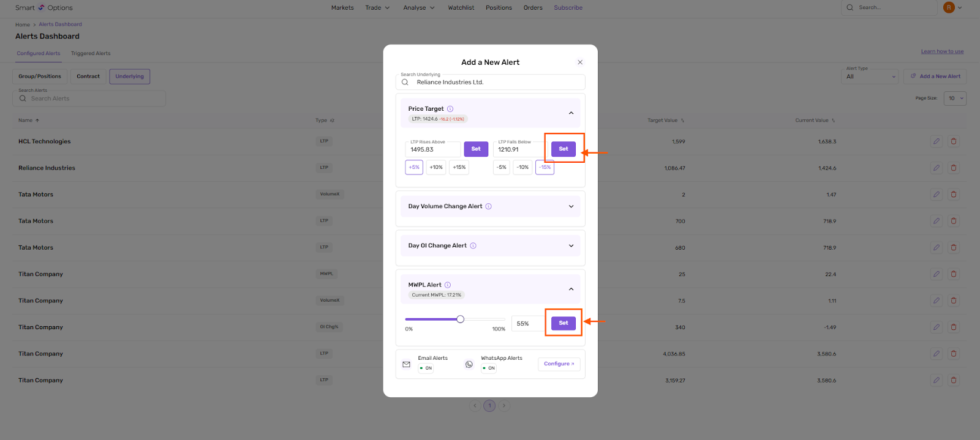Click Set button for LTP Rises Above
This screenshot has height=440, width=980.
click(476, 149)
